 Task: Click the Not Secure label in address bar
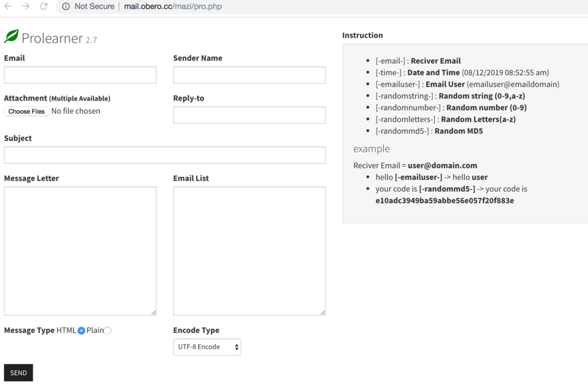[x=95, y=6]
